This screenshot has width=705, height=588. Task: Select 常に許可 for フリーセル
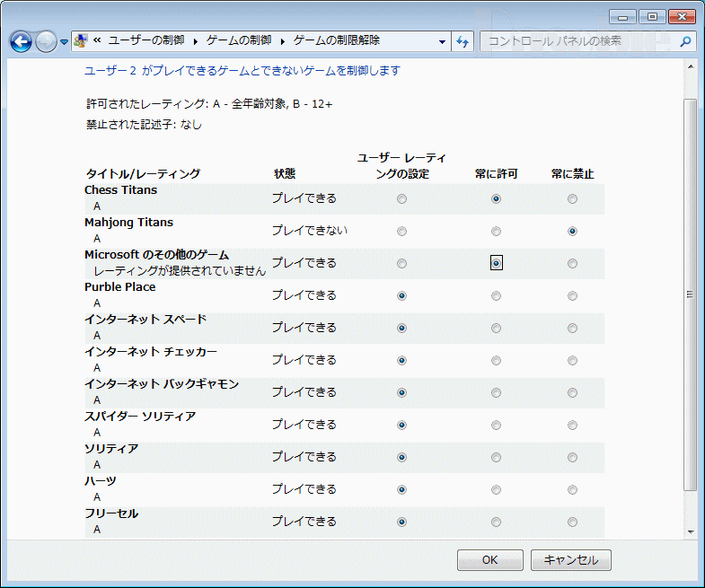(x=496, y=522)
